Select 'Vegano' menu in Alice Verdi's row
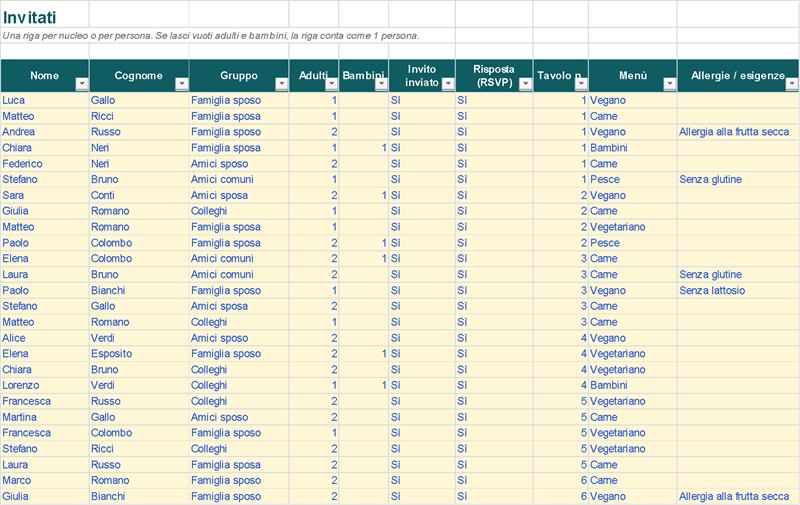Screen dimensions: 800x505 tap(633, 338)
